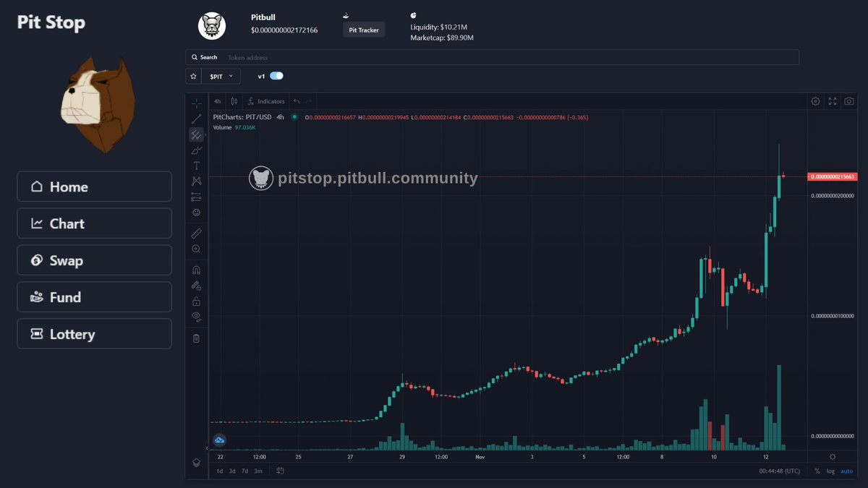Toggle auto scale mode
The width and height of the screenshot is (868, 488).
pos(846,471)
